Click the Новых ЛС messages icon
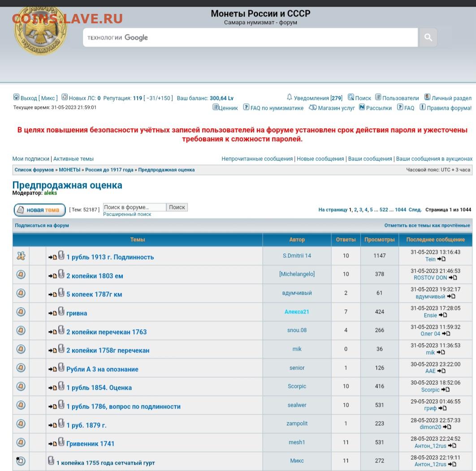Screen dimensions: 476x471 click(x=65, y=97)
